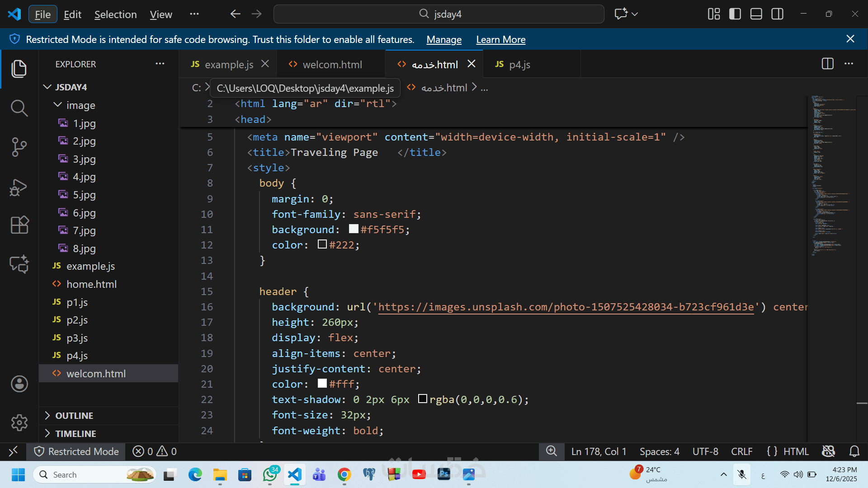The width and height of the screenshot is (868, 488).
Task: Click the Manage link in banner
Action: [x=444, y=40]
